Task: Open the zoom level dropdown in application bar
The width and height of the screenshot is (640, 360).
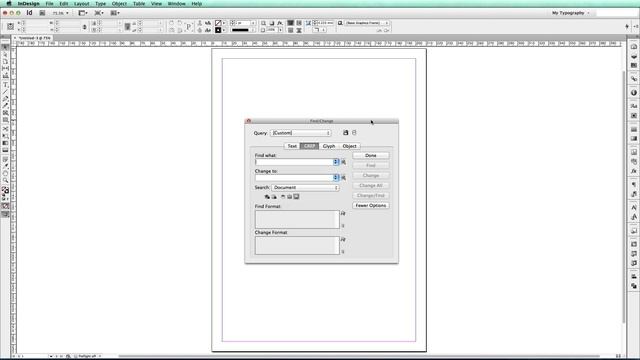Action: [60, 13]
